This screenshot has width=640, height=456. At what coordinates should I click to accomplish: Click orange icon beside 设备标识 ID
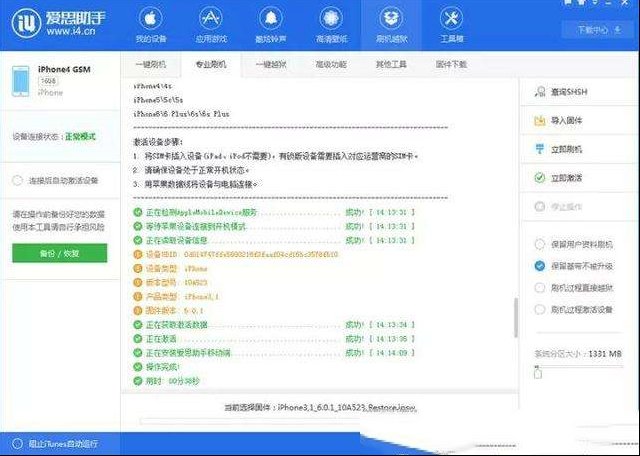click(x=138, y=255)
